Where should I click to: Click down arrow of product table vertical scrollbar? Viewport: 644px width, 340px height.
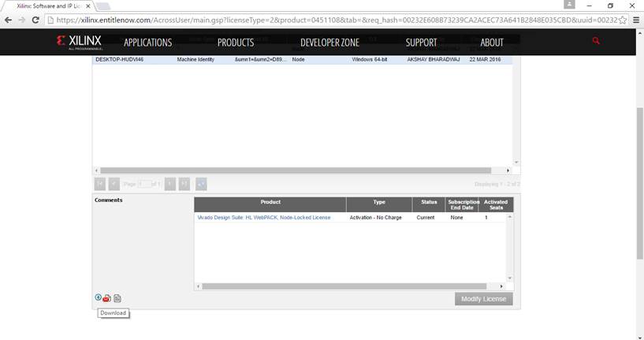tap(510, 278)
